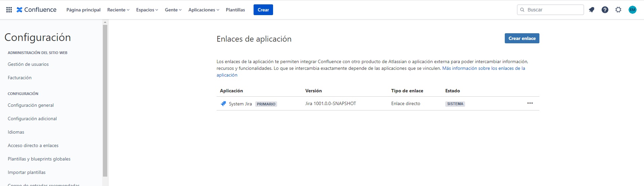Screen dimensions: 644x186
Task: Open the app switcher grid icon
Action: point(9,10)
